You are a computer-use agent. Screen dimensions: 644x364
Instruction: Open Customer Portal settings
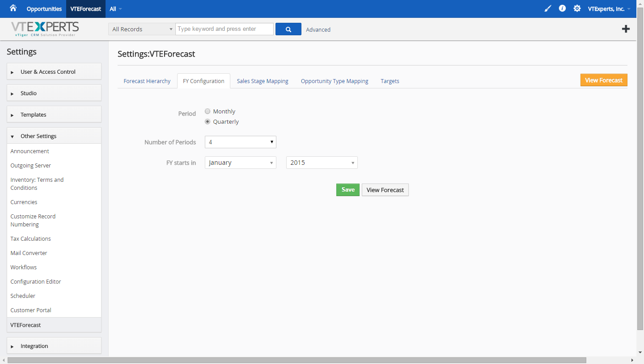point(31,310)
